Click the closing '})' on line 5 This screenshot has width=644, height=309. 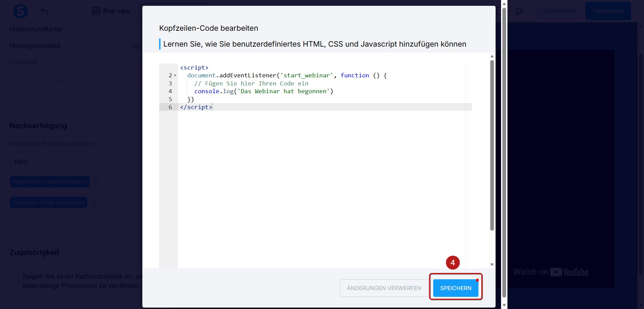tap(191, 99)
